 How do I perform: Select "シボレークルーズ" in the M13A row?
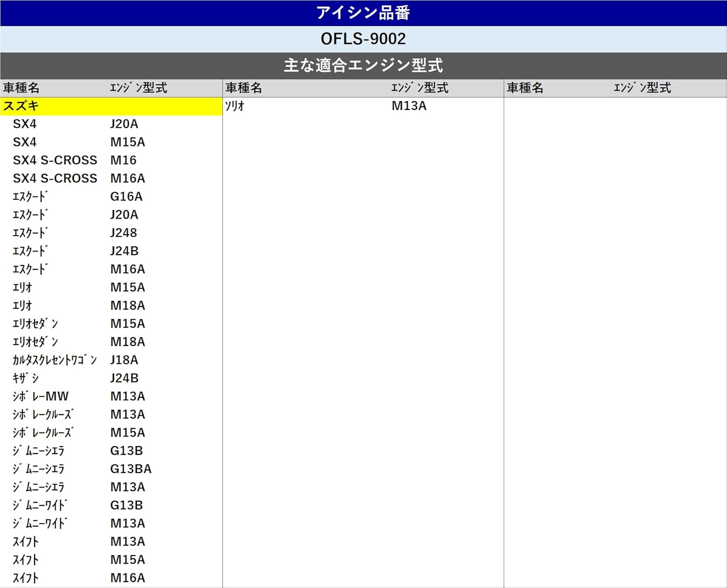43,414
